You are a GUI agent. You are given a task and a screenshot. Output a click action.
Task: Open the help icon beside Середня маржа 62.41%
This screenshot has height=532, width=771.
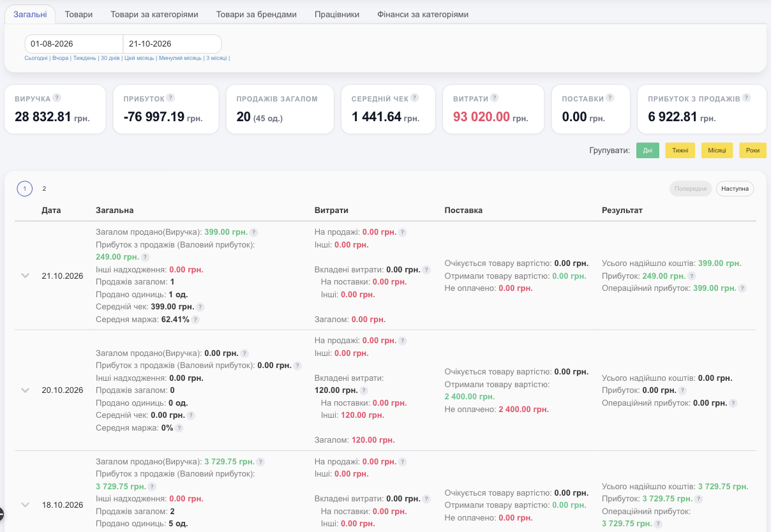[x=195, y=320]
